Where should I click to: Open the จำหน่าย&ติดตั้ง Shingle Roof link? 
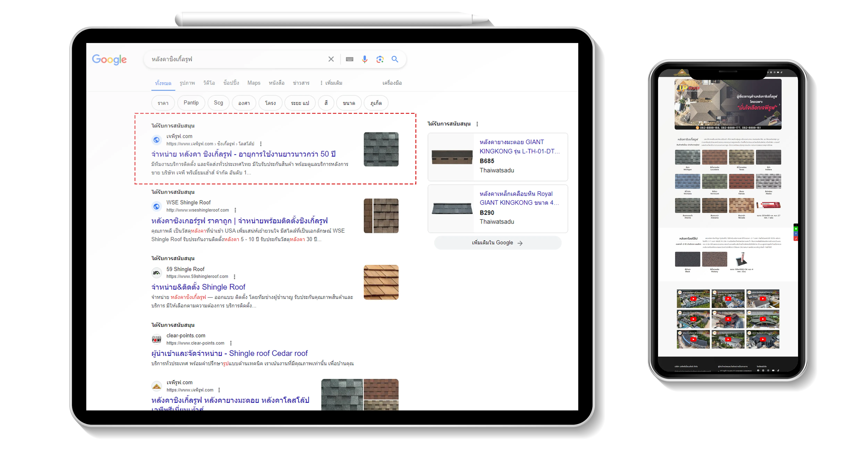coord(198,287)
